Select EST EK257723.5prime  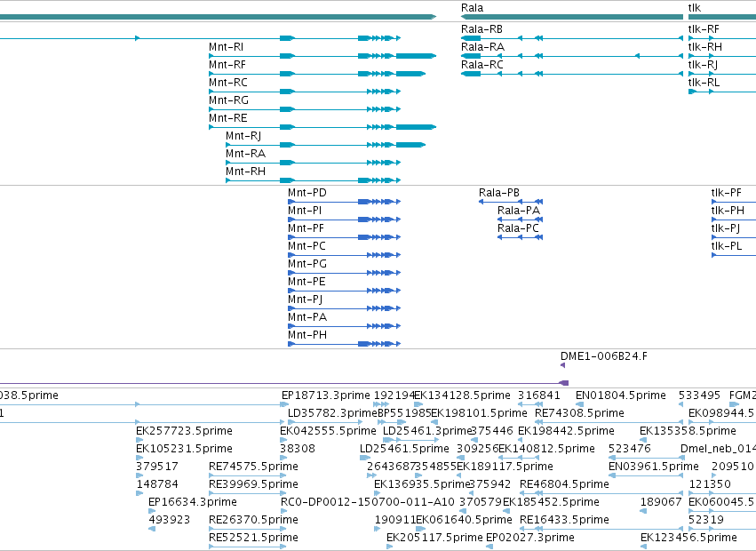(184, 431)
